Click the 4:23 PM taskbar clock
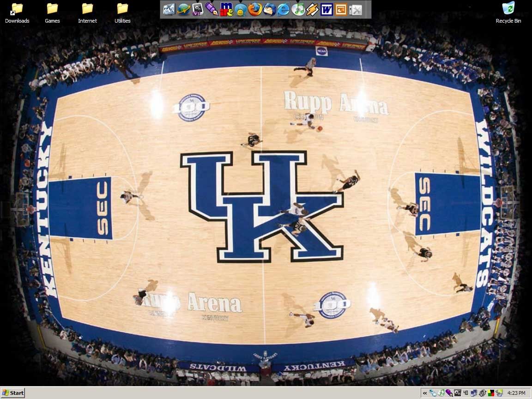 click(x=516, y=393)
